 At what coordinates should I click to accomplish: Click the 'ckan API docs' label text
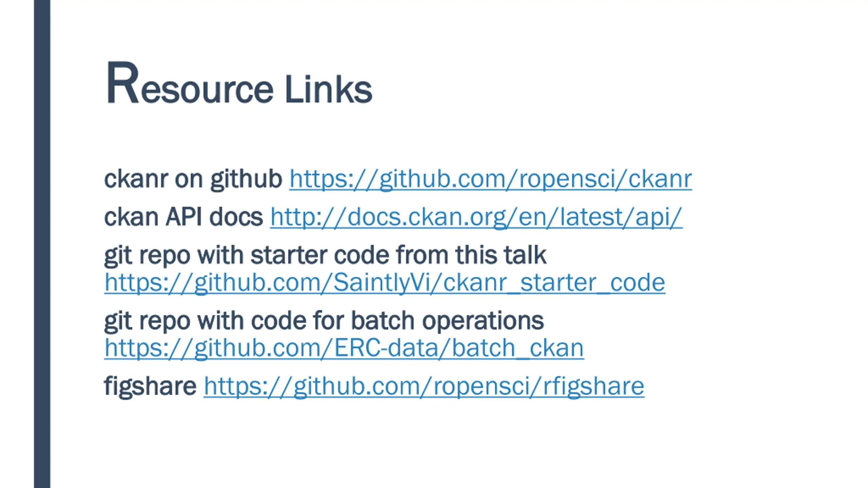183,217
